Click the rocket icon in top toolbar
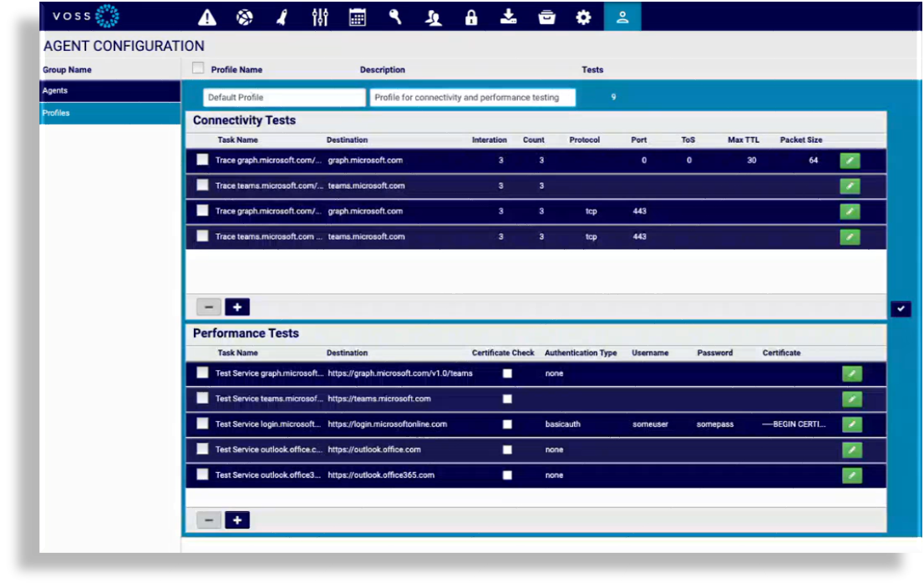 pyautogui.click(x=282, y=18)
